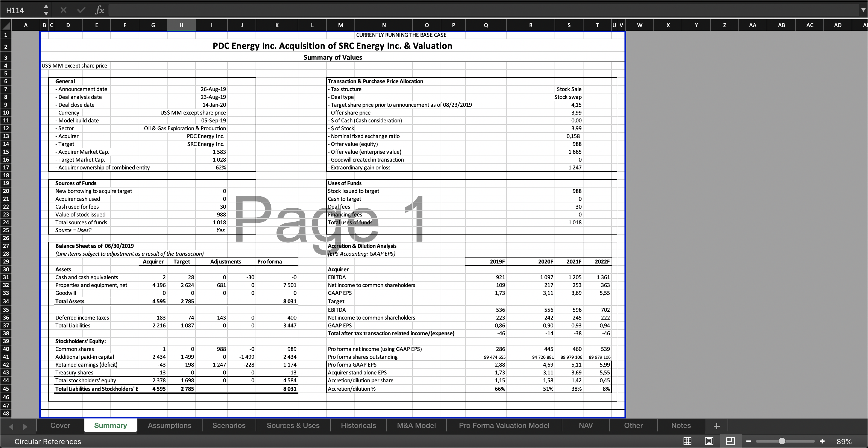The image size is (868, 448).
Task: Click the confirm checkmark in formula bar
Action: (81, 10)
